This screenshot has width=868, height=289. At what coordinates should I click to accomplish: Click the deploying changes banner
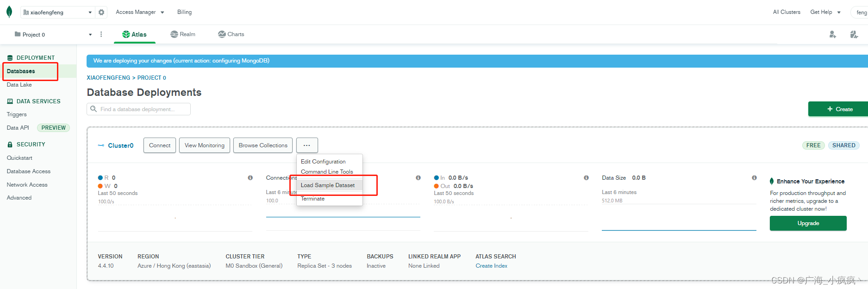(477, 61)
